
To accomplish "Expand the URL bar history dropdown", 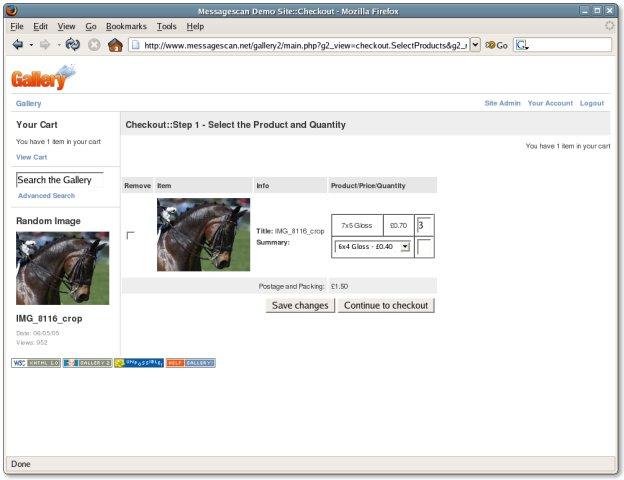I will 475,45.
